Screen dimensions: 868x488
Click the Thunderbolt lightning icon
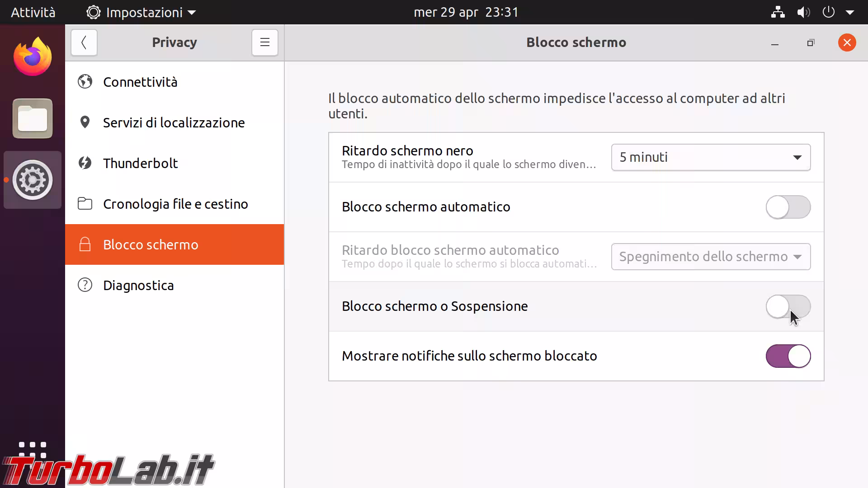tap(85, 163)
